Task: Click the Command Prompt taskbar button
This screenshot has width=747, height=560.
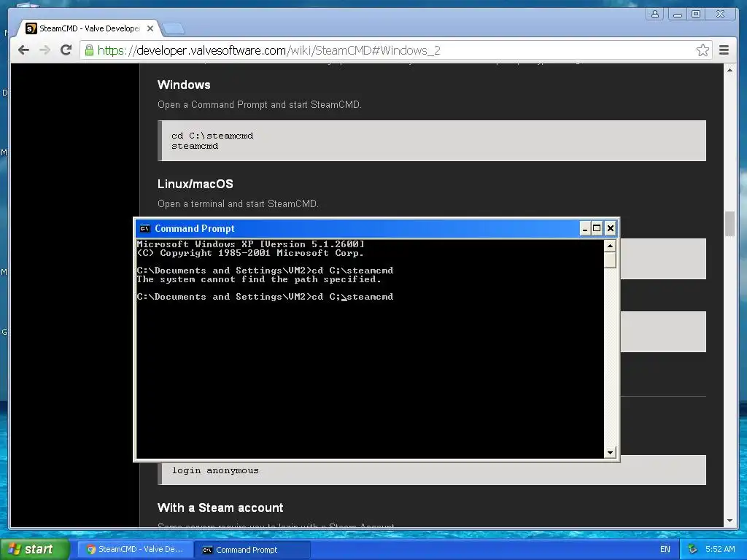Action: click(x=252, y=550)
